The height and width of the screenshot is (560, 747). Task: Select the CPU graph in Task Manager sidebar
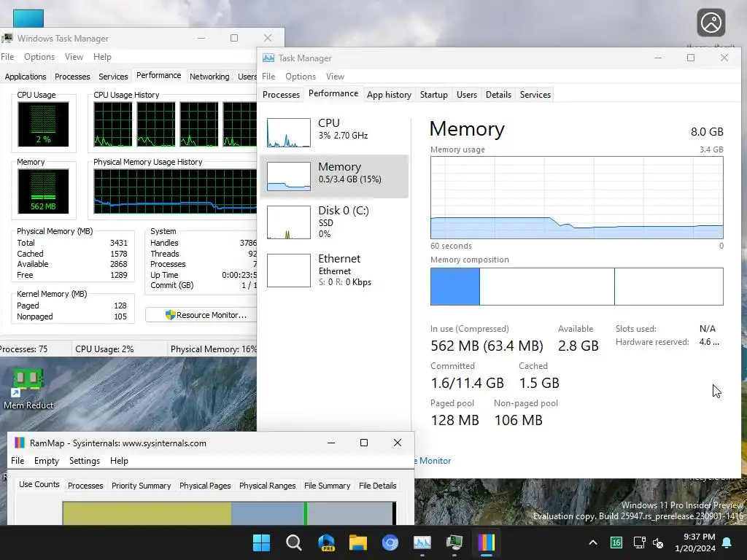point(289,133)
